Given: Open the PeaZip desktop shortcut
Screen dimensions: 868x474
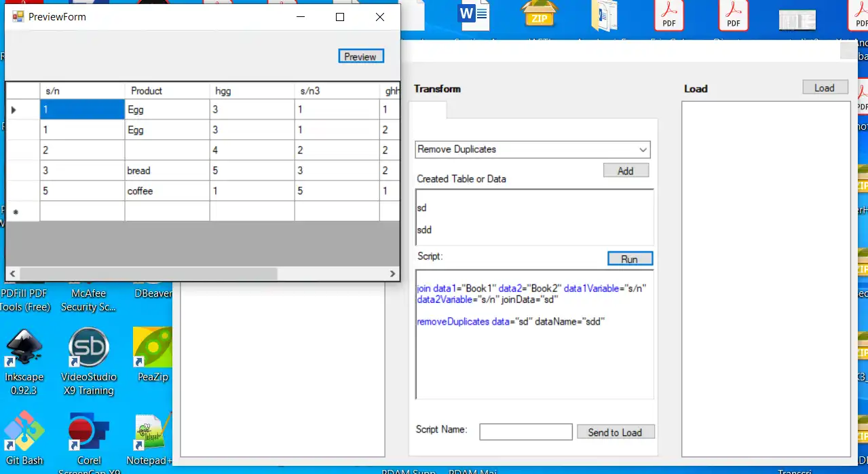Looking at the screenshot, I should [151, 354].
